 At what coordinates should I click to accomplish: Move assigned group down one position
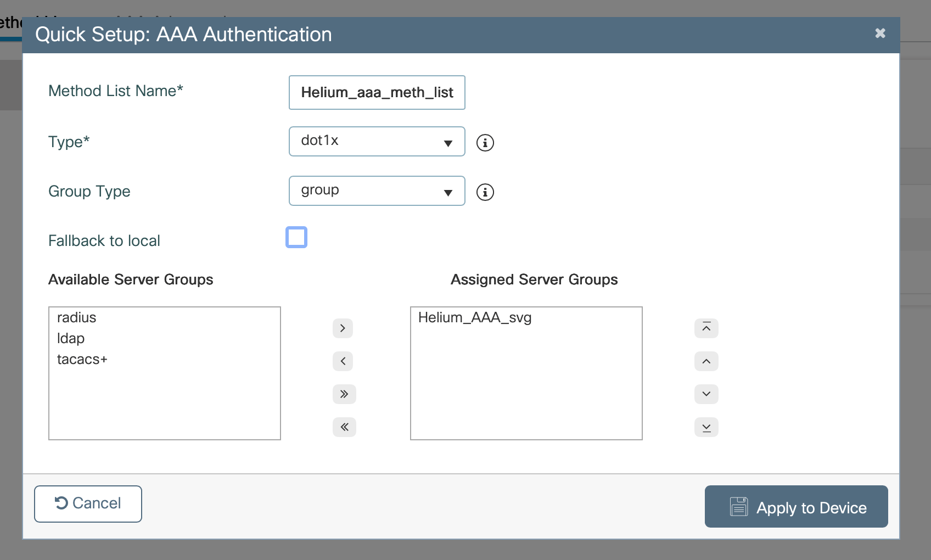tap(706, 394)
